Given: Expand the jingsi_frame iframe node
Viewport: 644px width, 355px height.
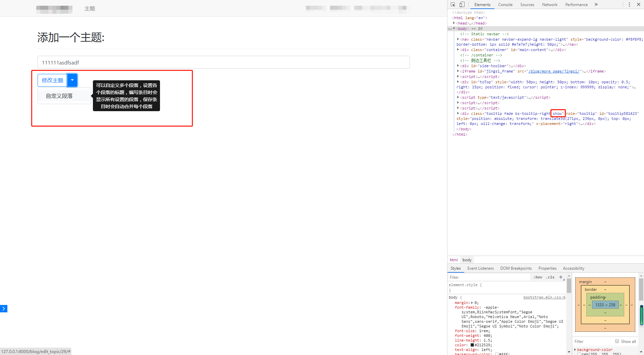Looking at the screenshot, I should point(458,71).
